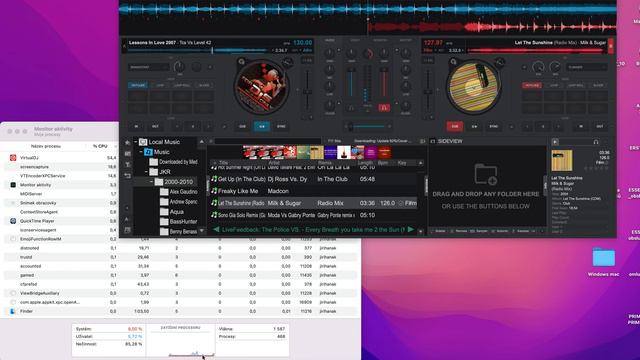This screenshot has height=360, width=640.
Task: Collapse the 2000-2010 folder node
Action: (x=151, y=182)
